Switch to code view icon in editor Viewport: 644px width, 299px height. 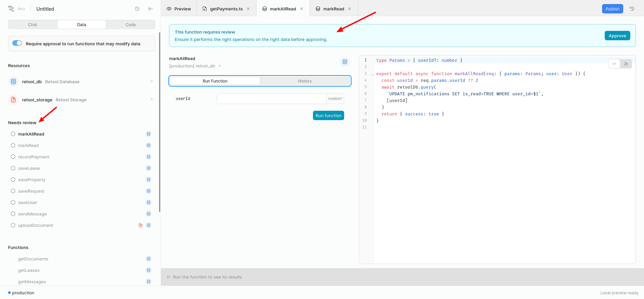[614, 64]
